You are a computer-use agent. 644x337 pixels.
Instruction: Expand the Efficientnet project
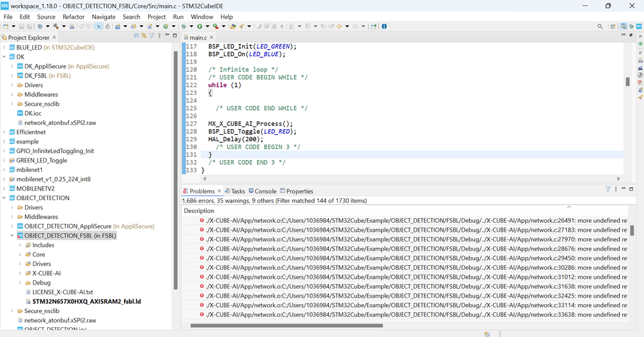(x=4, y=132)
